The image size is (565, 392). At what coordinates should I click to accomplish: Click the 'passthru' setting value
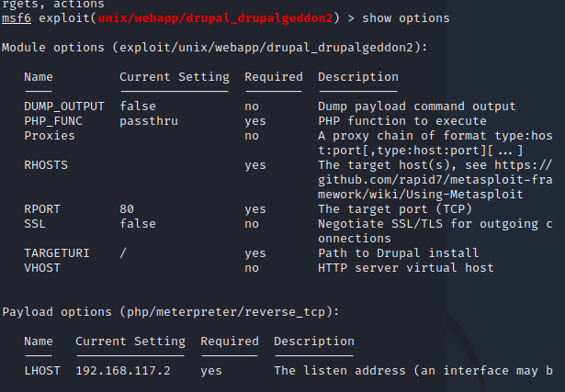pos(149,121)
